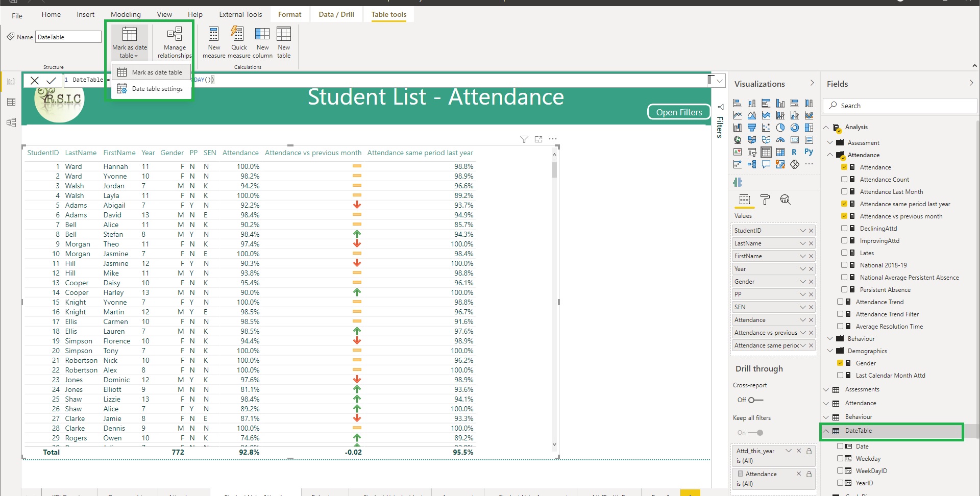Choose the treemap visual
The image size is (980, 496).
coord(808,128)
